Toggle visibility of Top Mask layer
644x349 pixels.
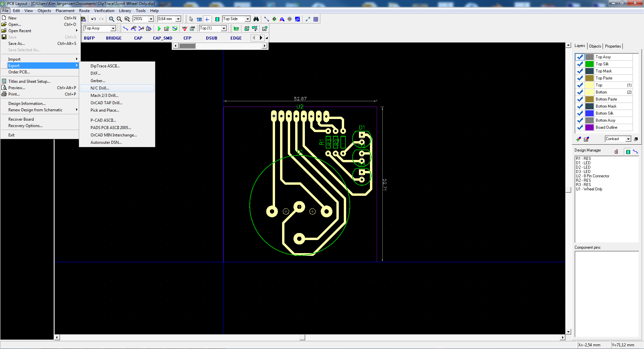click(x=580, y=71)
